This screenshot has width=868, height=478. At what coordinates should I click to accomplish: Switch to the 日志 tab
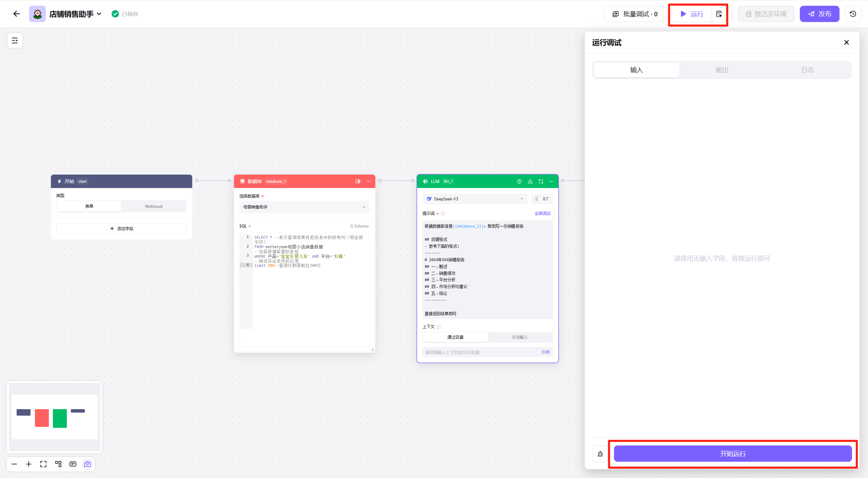coord(807,70)
